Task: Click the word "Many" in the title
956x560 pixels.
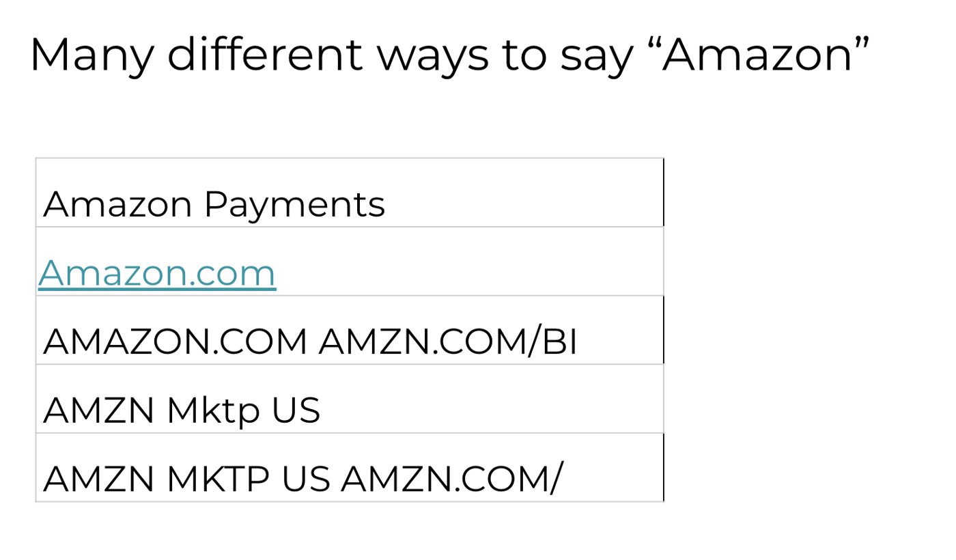Action: [x=92, y=56]
